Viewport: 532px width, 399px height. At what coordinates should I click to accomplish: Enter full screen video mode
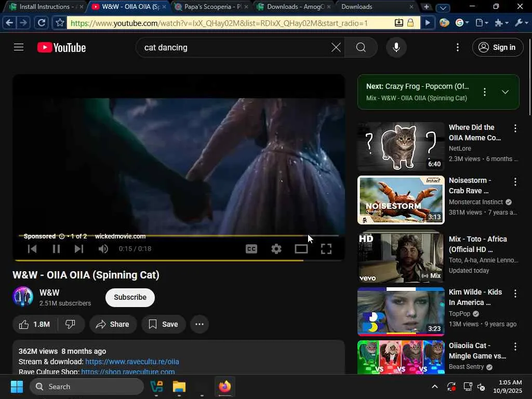[326, 249]
